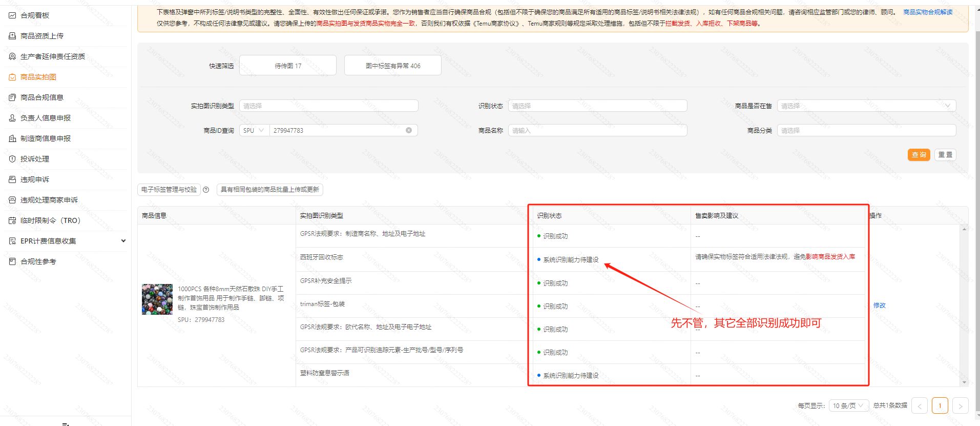
Task: Open 商品合规信息 menu entry
Action: 42,97
